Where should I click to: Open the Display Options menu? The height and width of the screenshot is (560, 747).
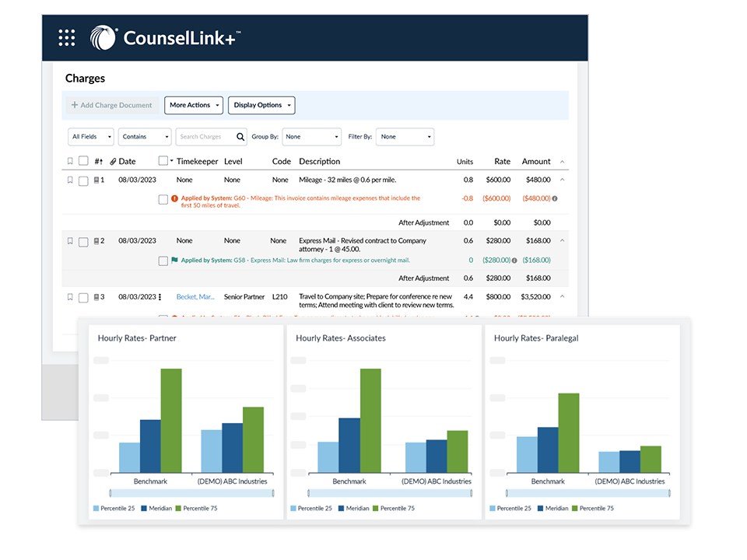pyautogui.click(x=261, y=105)
